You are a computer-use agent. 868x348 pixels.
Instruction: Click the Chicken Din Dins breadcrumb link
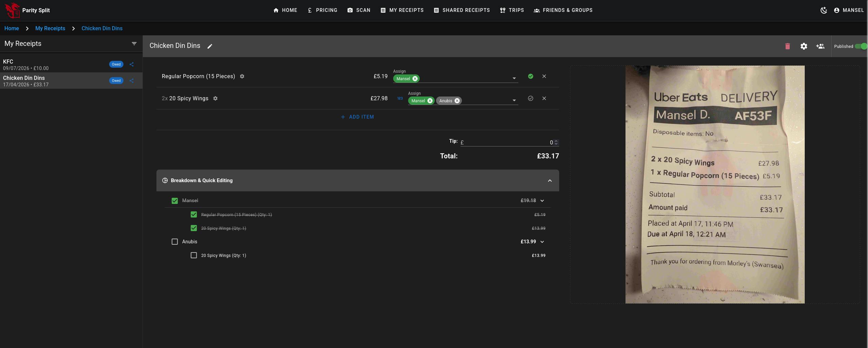102,29
